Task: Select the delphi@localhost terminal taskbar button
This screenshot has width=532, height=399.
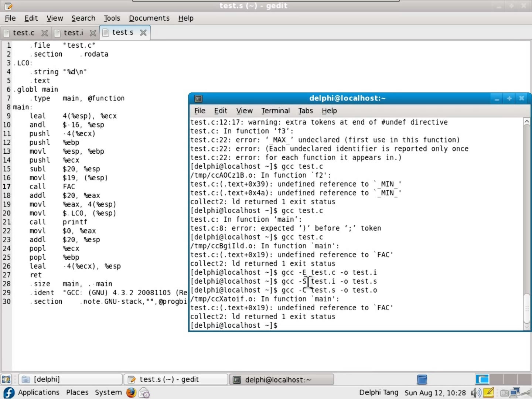Action: (281, 379)
